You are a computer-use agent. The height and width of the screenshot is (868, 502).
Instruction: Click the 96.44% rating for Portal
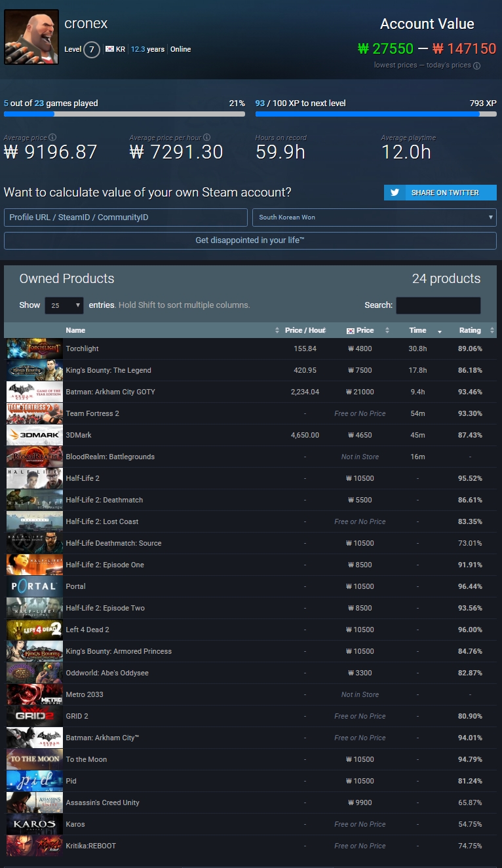470,586
